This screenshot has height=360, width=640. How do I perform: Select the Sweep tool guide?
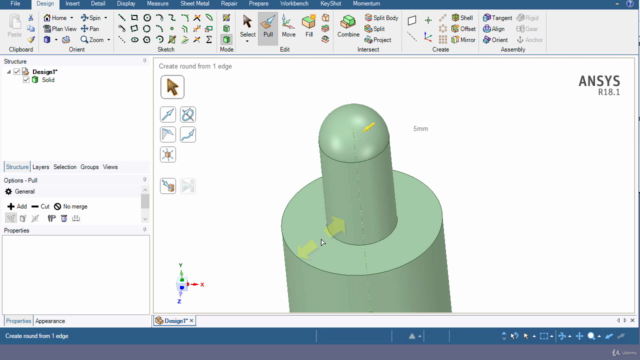(x=188, y=135)
